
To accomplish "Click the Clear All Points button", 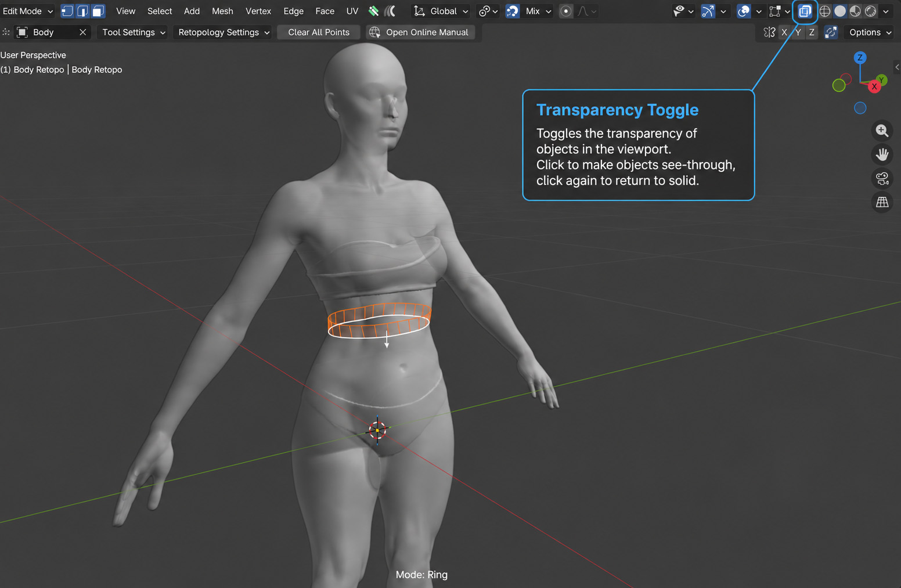I will (319, 33).
